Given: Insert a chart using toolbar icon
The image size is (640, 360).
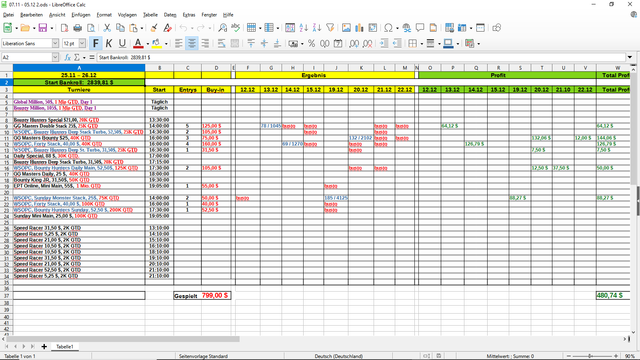Looking at the screenshot, I should (x=360, y=28).
